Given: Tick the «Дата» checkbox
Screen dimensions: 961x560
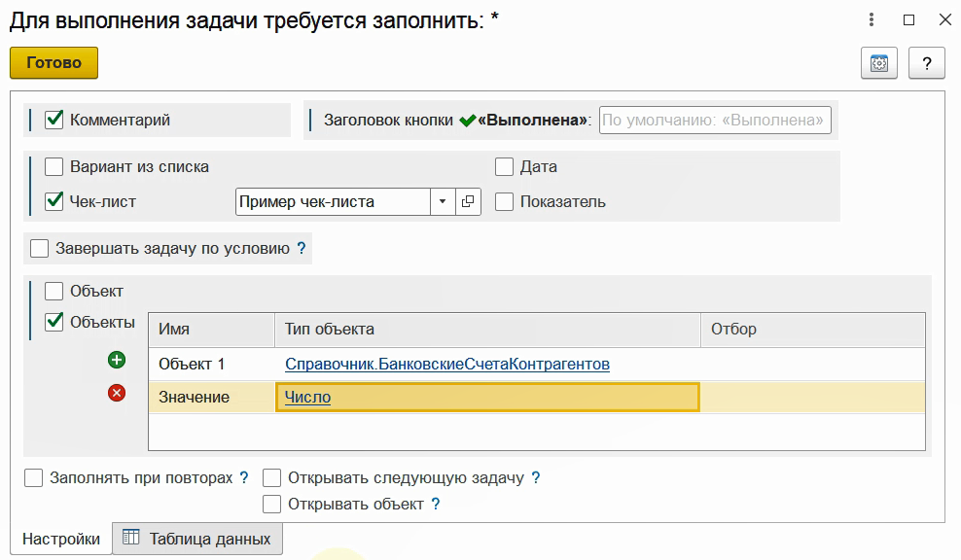Looking at the screenshot, I should coord(504,166).
